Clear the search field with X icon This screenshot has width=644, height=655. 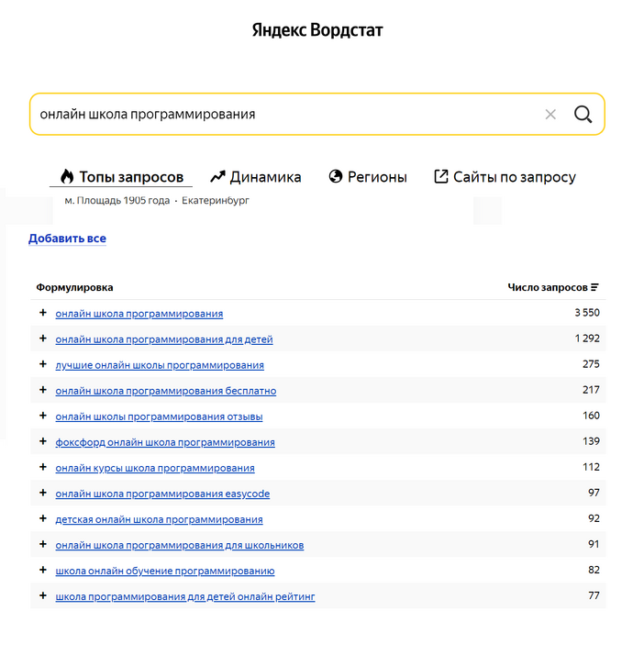point(550,114)
